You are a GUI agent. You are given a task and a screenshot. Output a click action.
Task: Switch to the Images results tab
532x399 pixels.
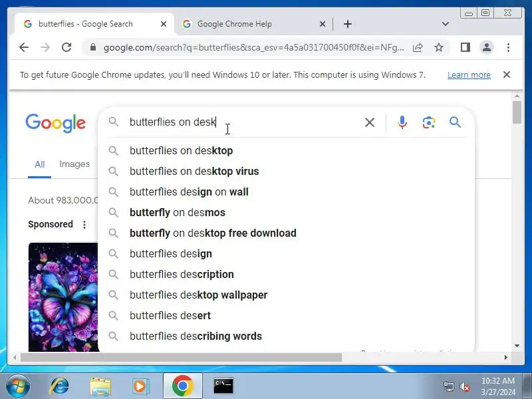click(74, 164)
